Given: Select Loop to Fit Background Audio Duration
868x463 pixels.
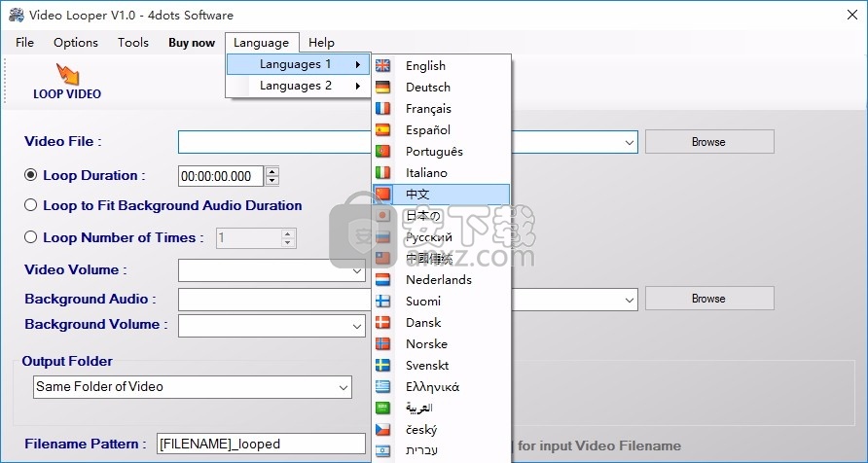Looking at the screenshot, I should click(31, 205).
